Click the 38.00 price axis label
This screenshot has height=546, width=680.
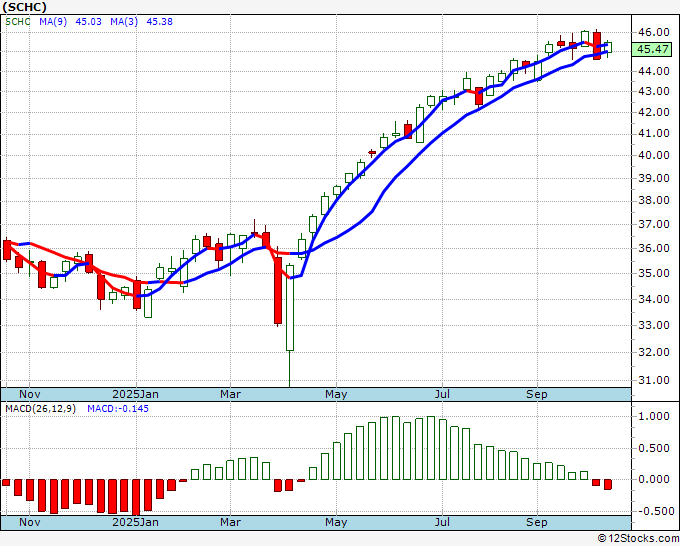[x=654, y=200]
